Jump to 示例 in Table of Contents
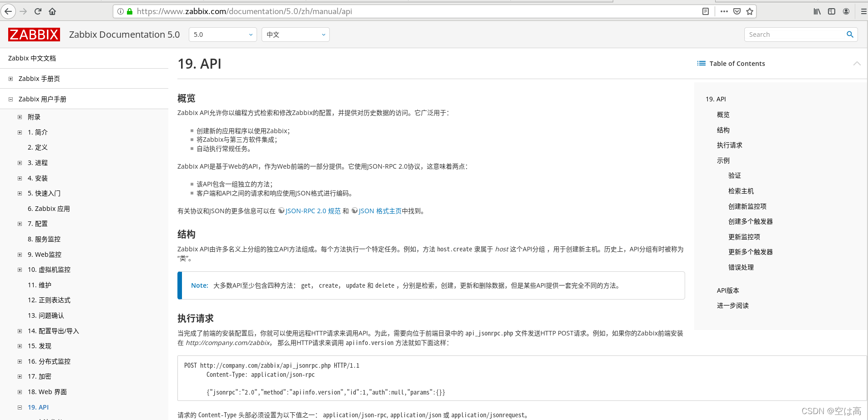The image size is (868, 420). [x=723, y=160]
